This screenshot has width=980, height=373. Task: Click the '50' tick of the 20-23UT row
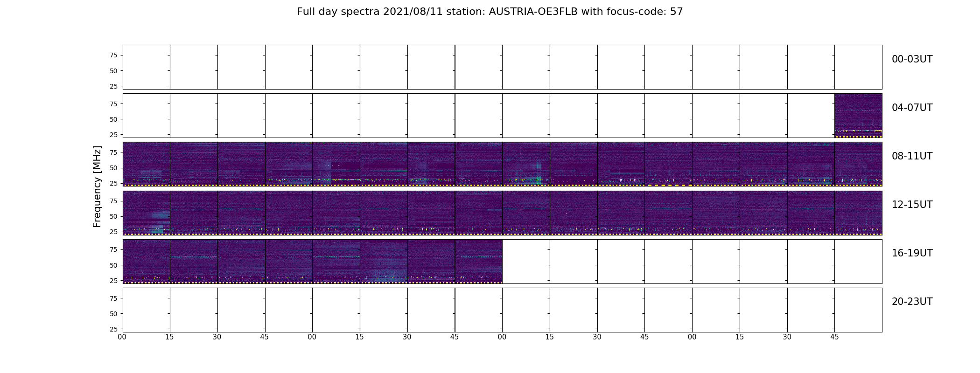113,314
